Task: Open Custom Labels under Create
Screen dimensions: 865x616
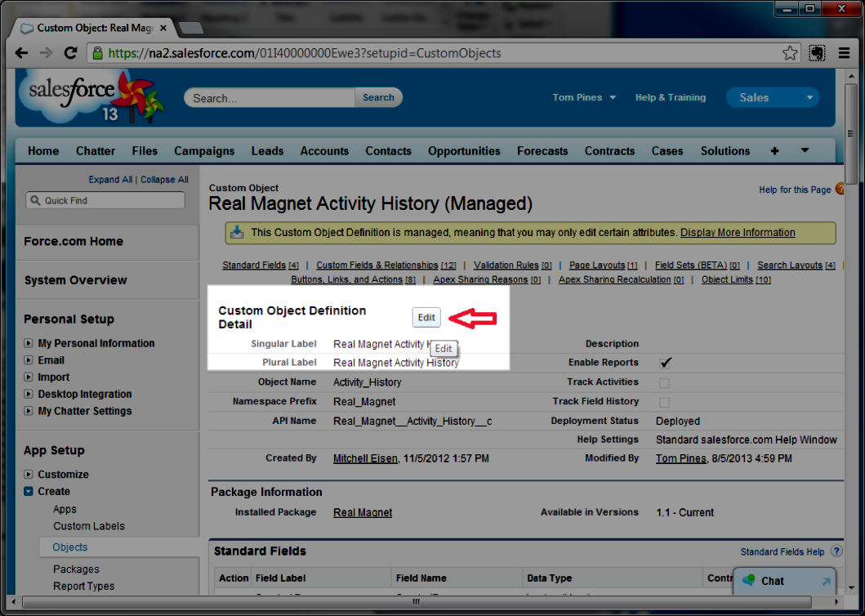Action: (x=89, y=526)
